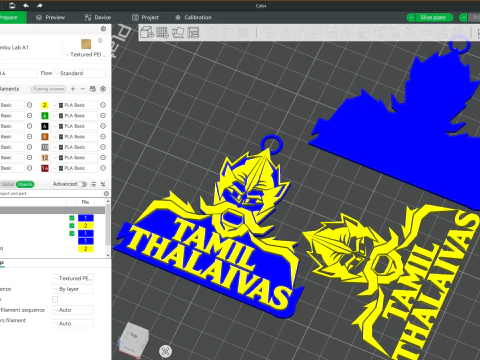Switch to Global process settings
480x360 pixels.
click(8, 184)
